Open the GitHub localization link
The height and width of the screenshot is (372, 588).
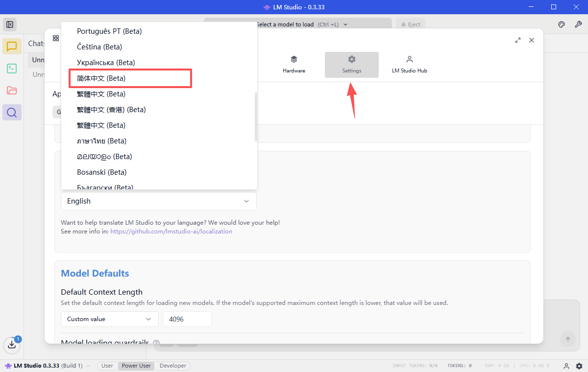pyautogui.click(x=171, y=232)
